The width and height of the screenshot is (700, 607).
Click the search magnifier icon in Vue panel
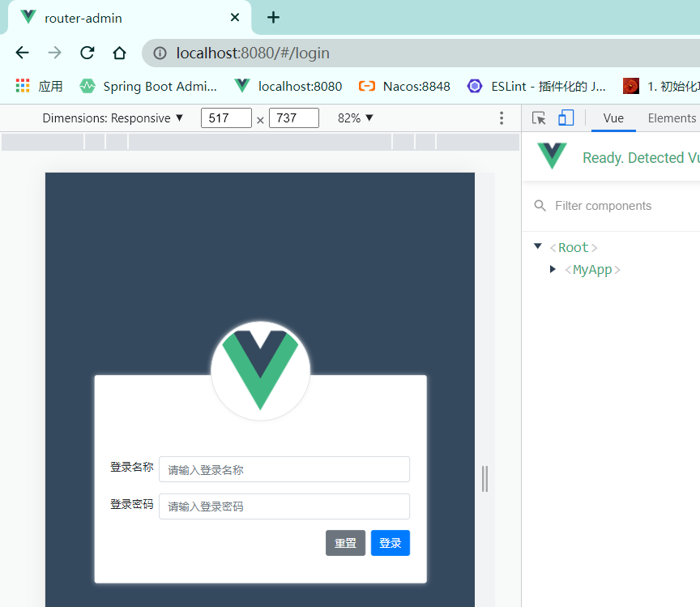pyautogui.click(x=540, y=206)
